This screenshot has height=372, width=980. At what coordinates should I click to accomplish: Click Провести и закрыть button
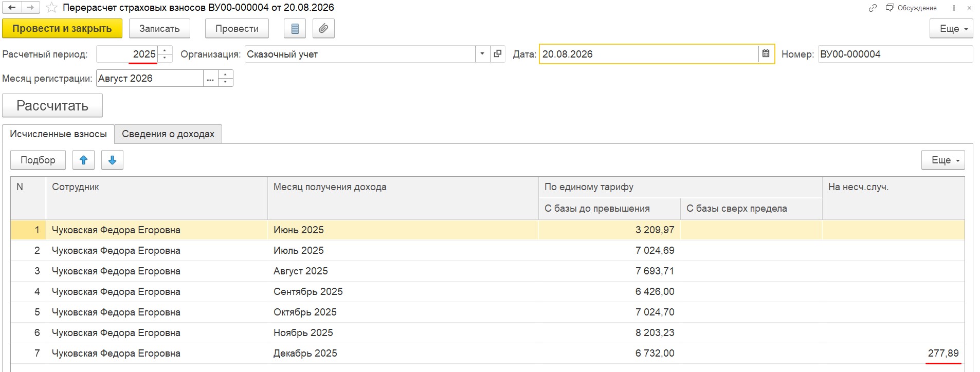point(62,29)
